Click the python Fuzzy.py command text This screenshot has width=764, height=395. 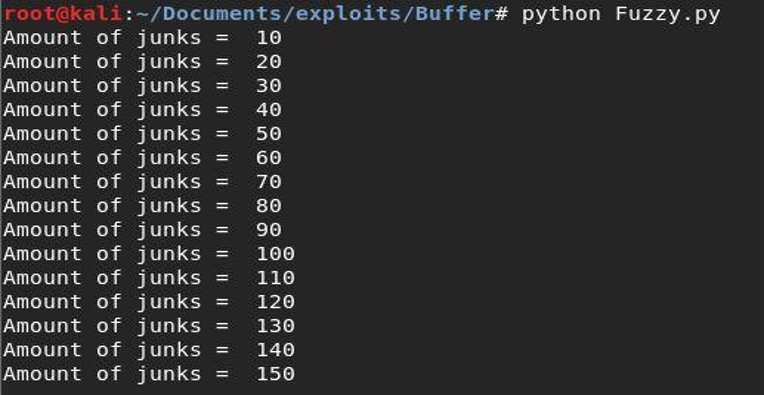tap(621, 15)
